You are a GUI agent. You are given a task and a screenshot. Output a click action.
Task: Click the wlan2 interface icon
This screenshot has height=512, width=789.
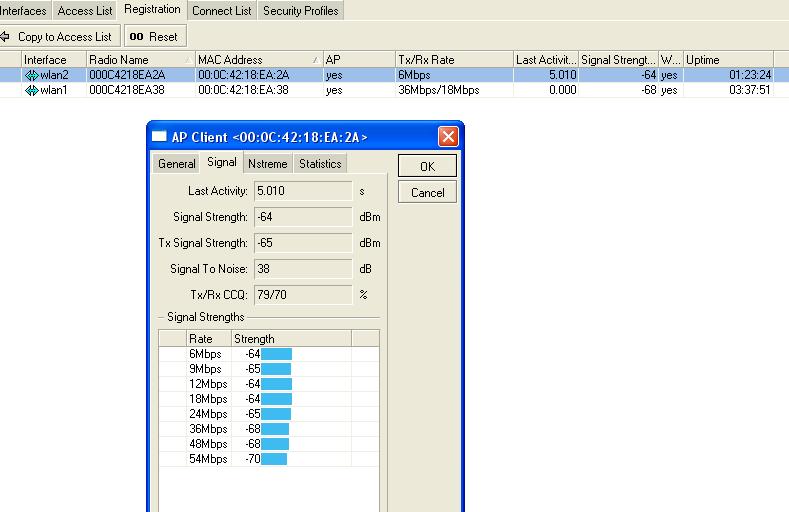click(31, 75)
